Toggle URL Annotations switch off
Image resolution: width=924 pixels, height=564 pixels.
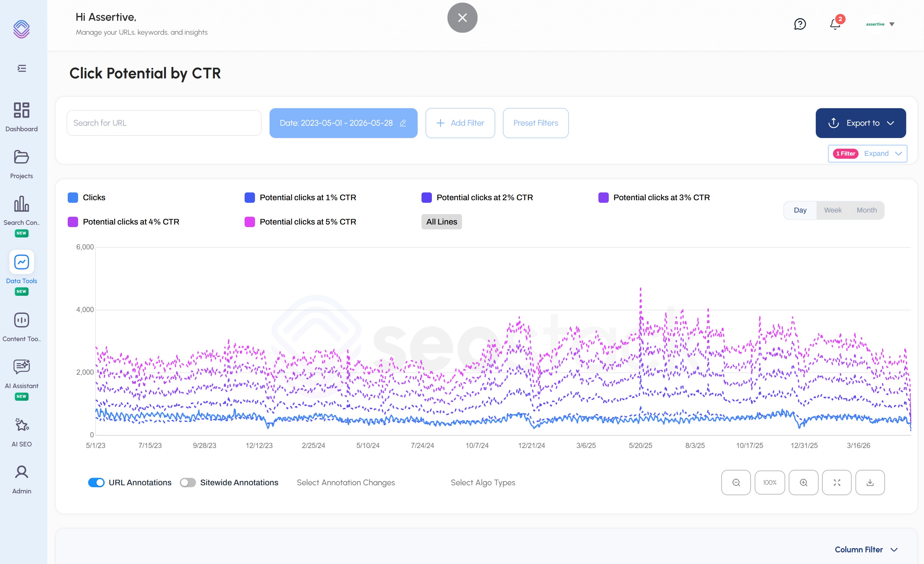point(96,483)
